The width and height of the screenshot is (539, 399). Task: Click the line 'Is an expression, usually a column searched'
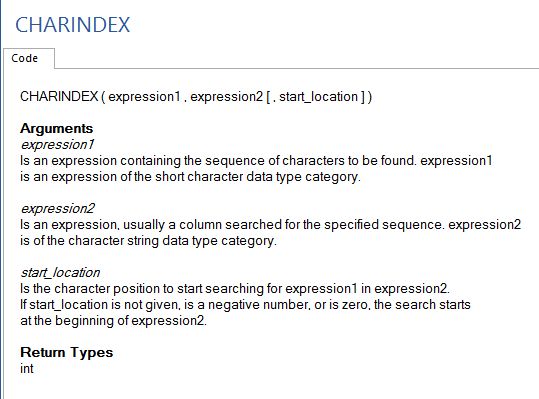[x=271, y=224]
